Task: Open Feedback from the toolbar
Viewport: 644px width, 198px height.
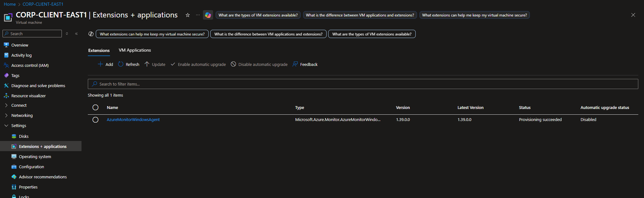Action: [x=305, y=64]
